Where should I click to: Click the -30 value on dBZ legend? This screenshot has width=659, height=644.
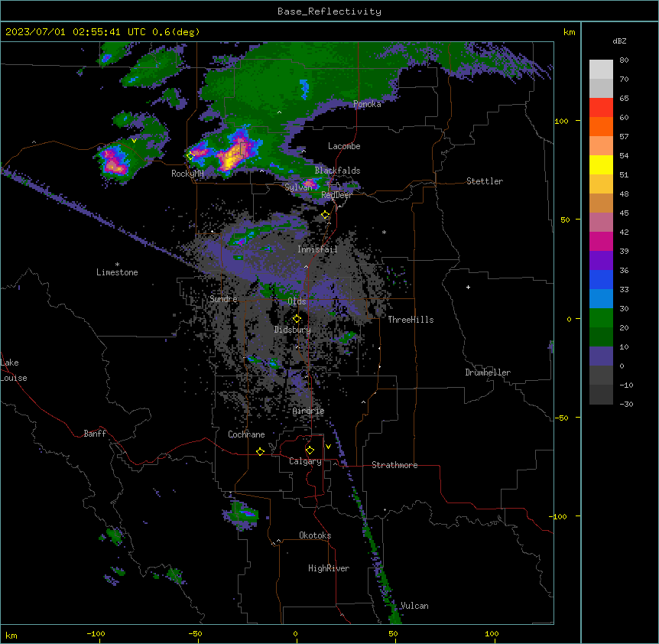[626, 404]
